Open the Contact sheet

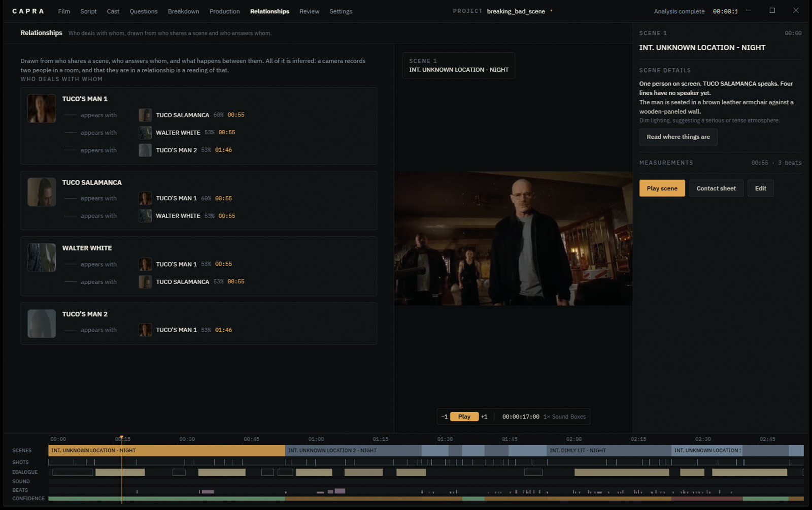(x=716, y=188)
